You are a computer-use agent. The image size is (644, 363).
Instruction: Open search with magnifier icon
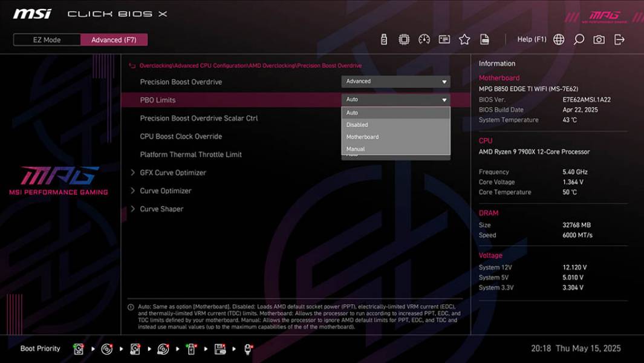tap(579, 39)
